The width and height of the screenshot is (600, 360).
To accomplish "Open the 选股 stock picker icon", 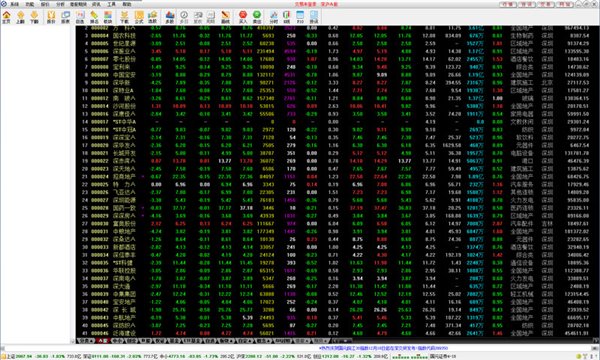I will coord(152,17).
